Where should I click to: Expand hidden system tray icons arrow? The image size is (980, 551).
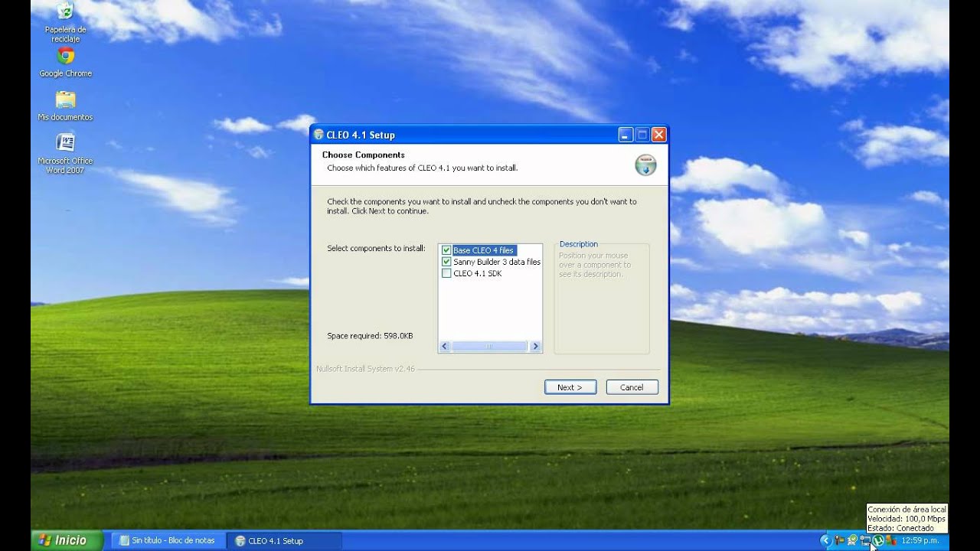[825, 540]
